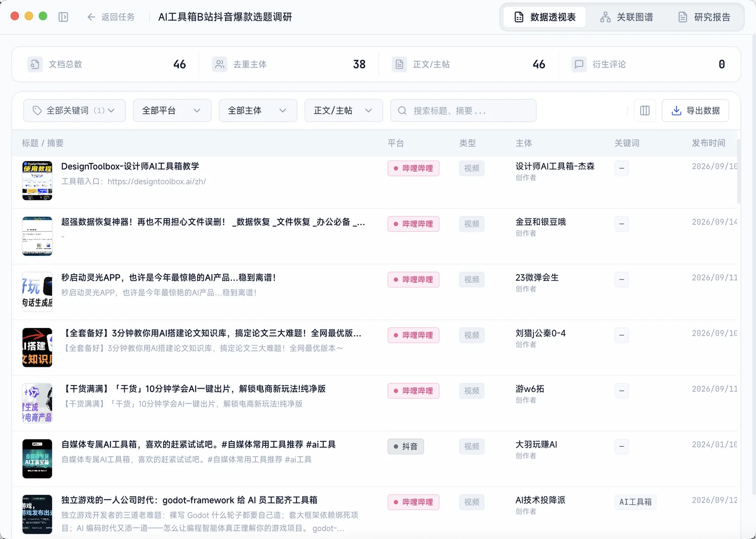756x539 pixels.
Task: Open thumbnail of 超强数据恢复神器 video
Action: [x=37, y=236]
